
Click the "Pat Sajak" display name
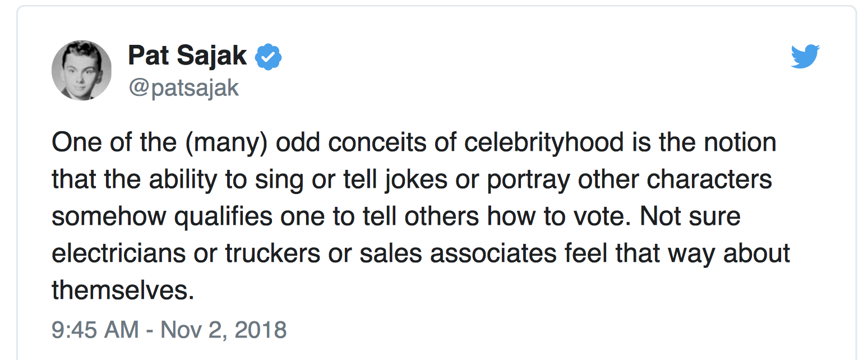click(x=187, y=56)
